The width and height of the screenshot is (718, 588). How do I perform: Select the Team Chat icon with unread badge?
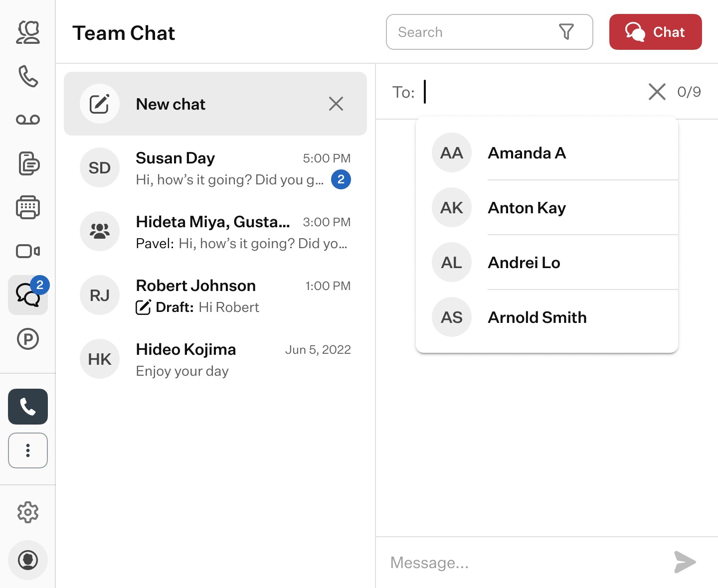click(x=28, y=295)
